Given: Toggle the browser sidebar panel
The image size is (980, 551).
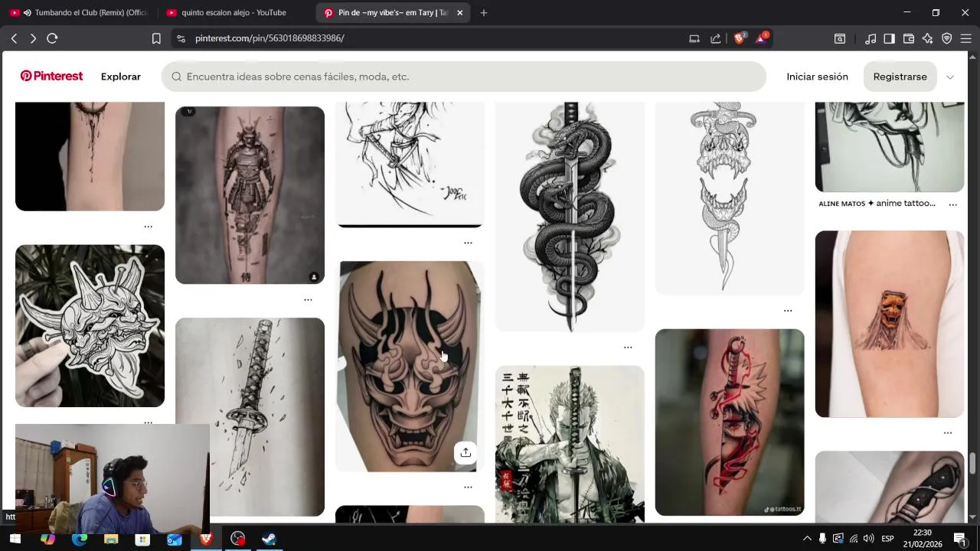Looking at the screenshot, I should coord(889,38).
